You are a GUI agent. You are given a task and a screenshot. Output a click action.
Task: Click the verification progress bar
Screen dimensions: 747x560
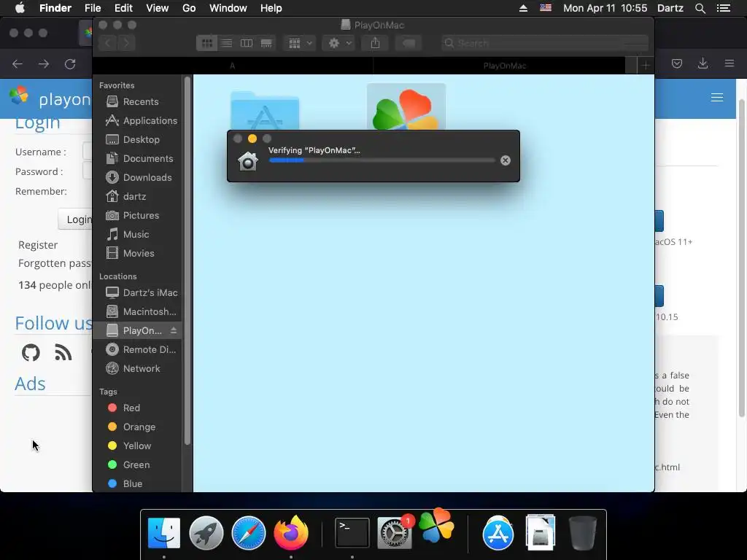382,160
